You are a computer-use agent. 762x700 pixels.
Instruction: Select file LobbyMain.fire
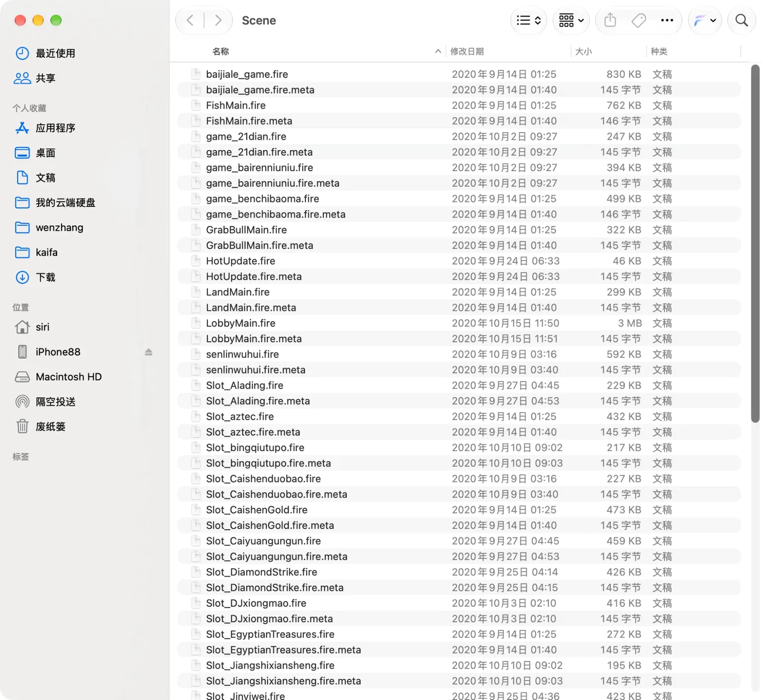(x=459, y=323)
